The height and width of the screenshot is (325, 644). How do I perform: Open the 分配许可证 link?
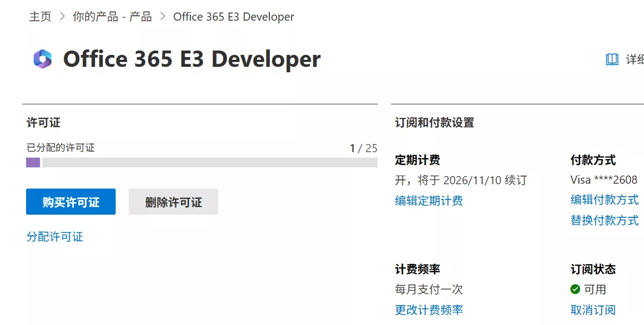tap(55, 236)
